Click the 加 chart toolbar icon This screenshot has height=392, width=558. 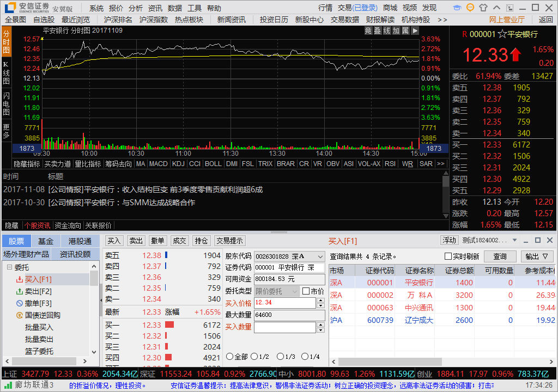point(396,31)
